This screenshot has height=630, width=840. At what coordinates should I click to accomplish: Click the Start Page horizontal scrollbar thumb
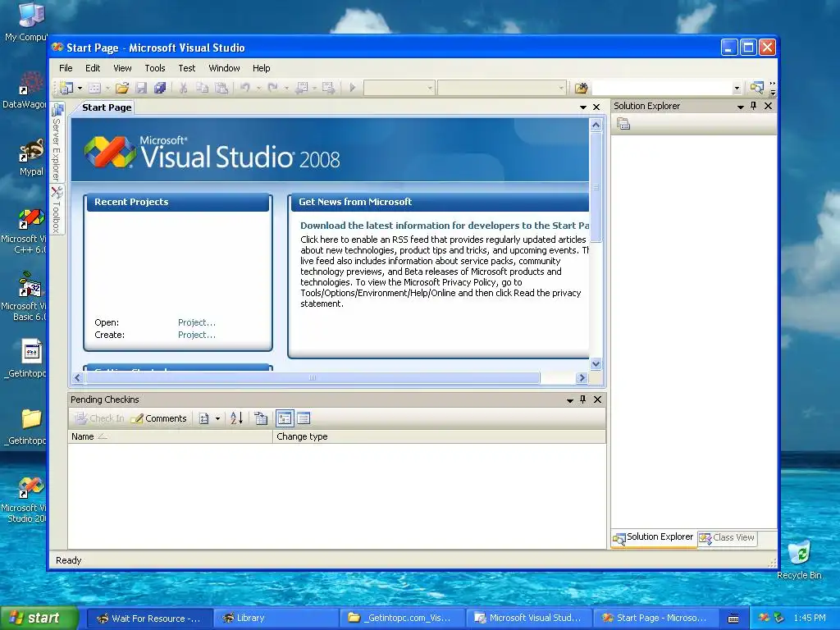(313, 377)
